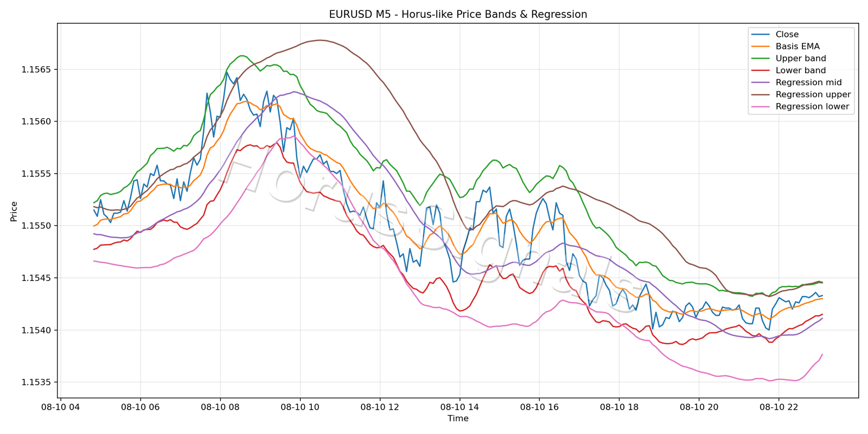Click the x-axis tick '08-10 10'
Image resolution: width=868 pixels, height=434 pixels.
click(300, 407)
